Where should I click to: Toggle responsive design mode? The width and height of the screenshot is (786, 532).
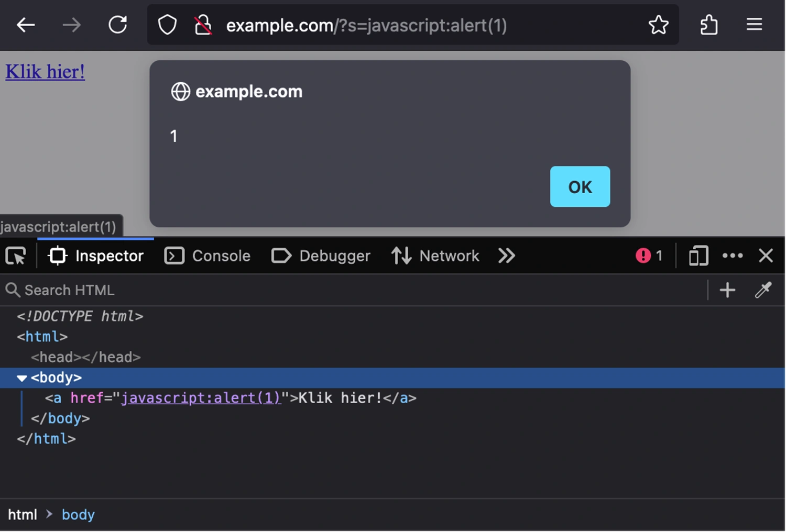(698, 256)
